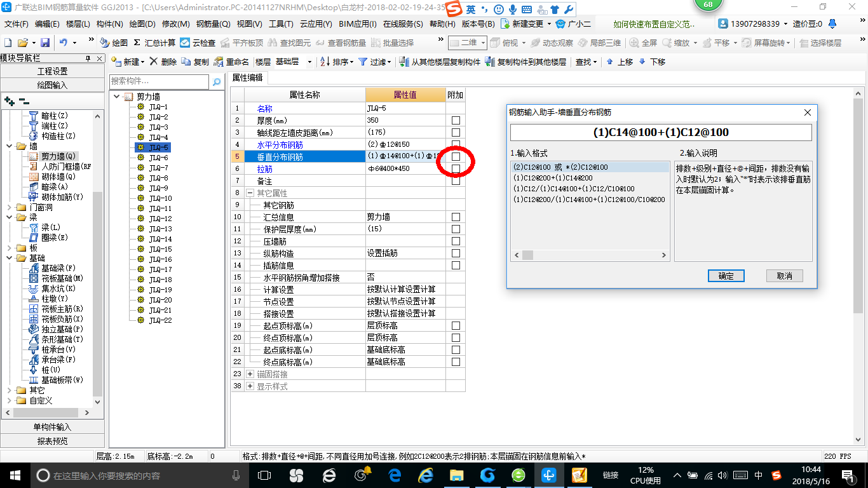Click 从其他楼层复制构件 button
This screenshot has width=868, height=488.
pos(440,62)
